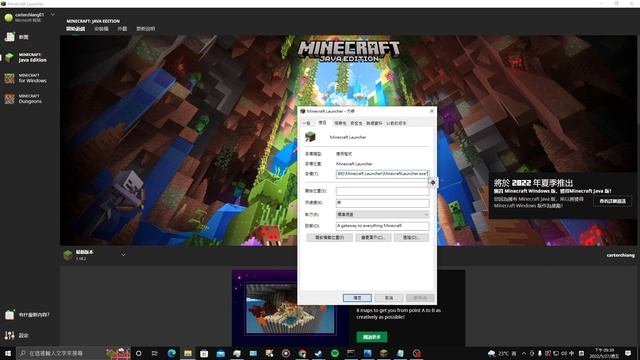Viewport: 640px width, 360px height.
Task: Open the taskbar clock and date
Action: coord(604,353)
